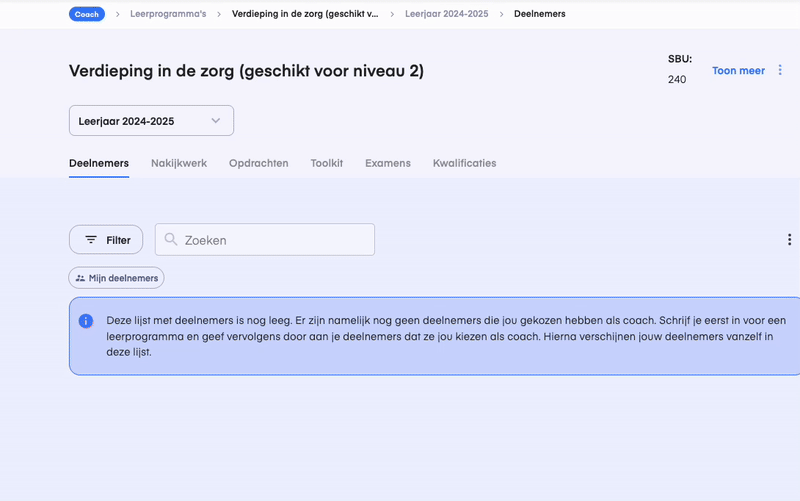800x501 pixels.
Task: Open the three-dot menu beside Toon meer
Action: click(780, 70)
